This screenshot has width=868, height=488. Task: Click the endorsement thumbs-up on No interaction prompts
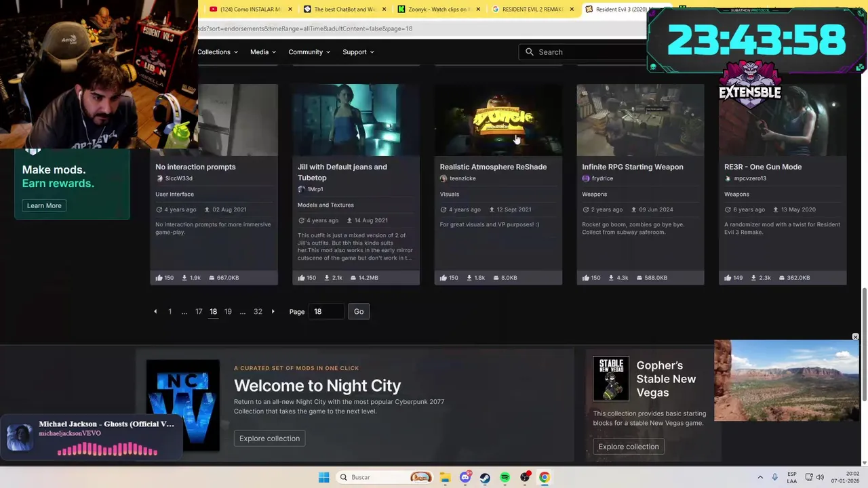pyautogui.click(x=159, y=277)
